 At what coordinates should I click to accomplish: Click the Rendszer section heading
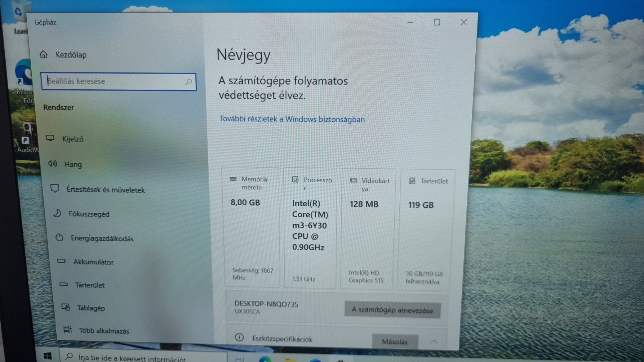coord(58,108)
